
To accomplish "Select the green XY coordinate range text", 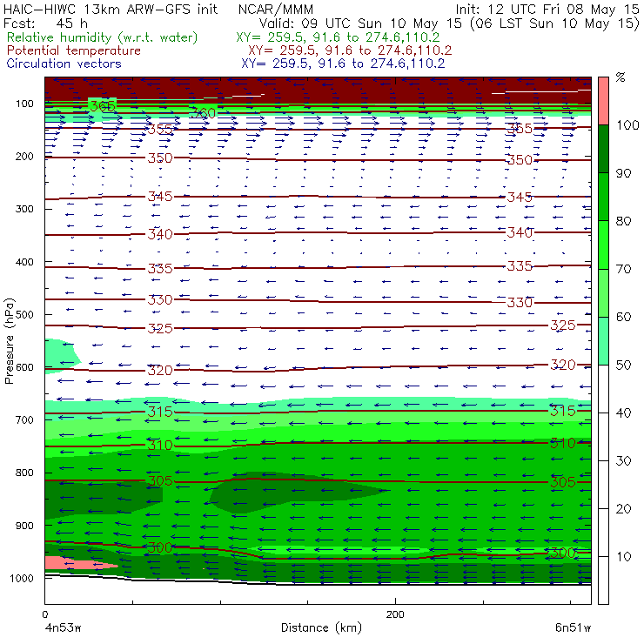I will pyautogui.click(x=338, y=37).
